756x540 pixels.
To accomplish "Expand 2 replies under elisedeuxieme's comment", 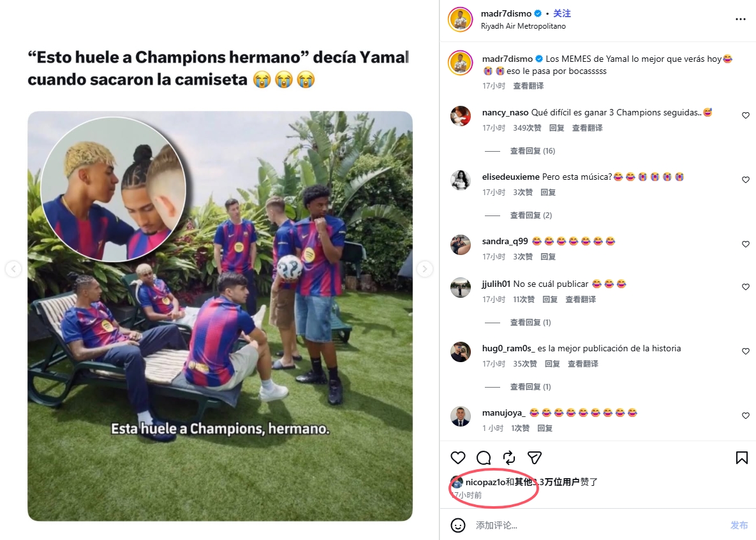I will [x=530, y=215].
